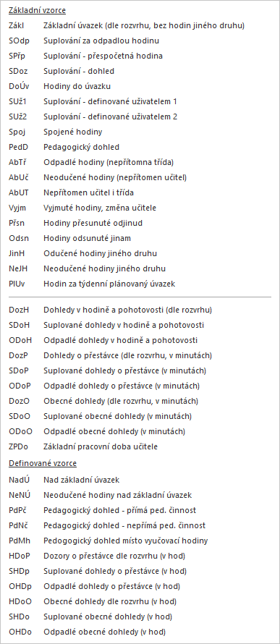Click the DoÚv Hodiny do úvazku entry
Image resolution: width=280 pixels, height=644 pixels.
pyautogui.click(x=59, y=86)
